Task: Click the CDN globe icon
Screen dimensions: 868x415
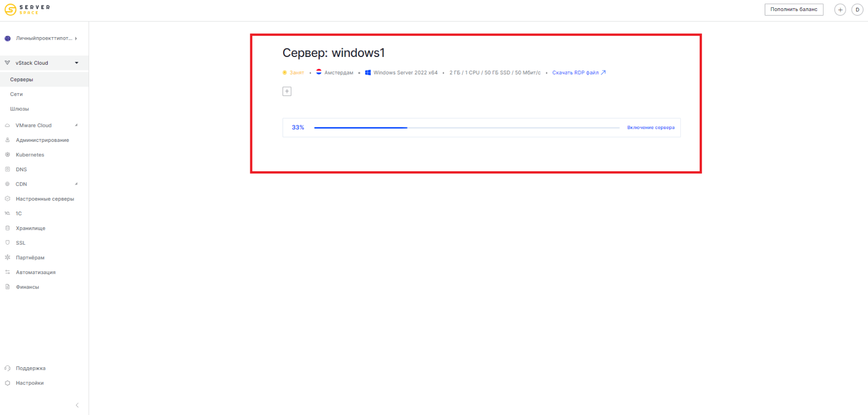Action: (7, 184)
